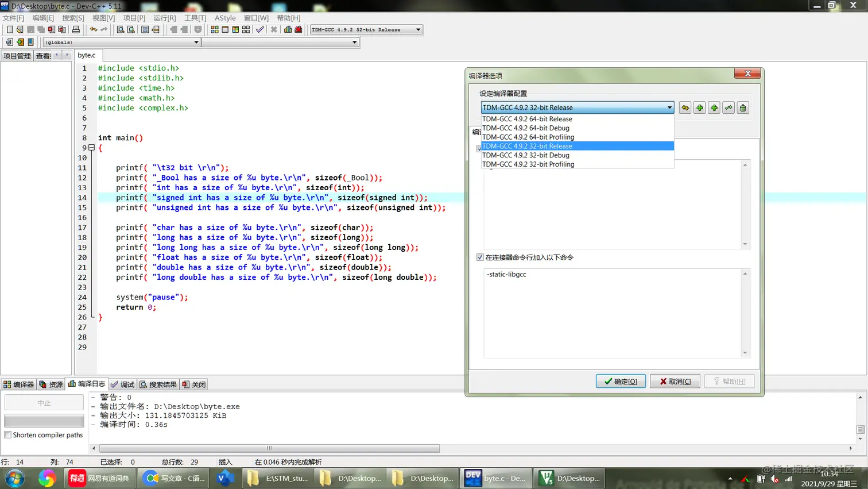Click the 取消[C] button
Image resolution: width=868 pixels, height=489 pixels.
(675, 381)
